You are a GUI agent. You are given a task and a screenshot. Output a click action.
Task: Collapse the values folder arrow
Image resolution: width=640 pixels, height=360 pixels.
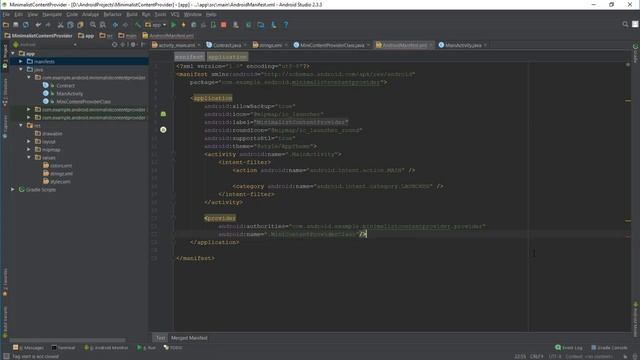coord(29,158)
